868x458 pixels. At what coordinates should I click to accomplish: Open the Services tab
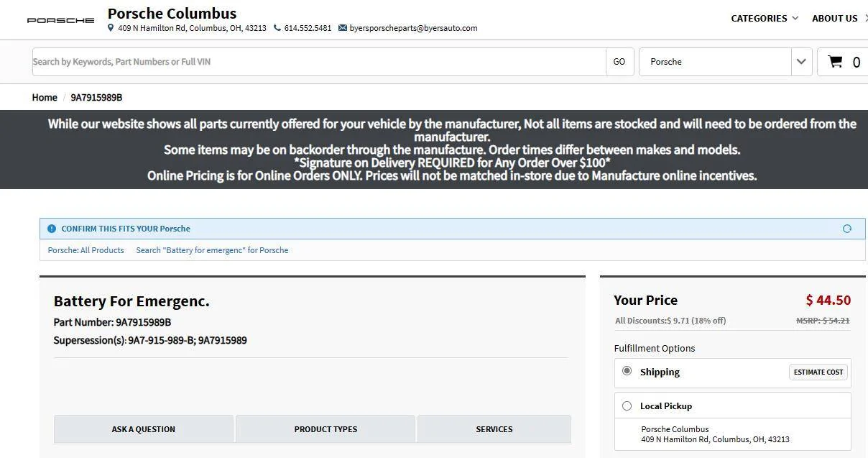click(494, 429)
